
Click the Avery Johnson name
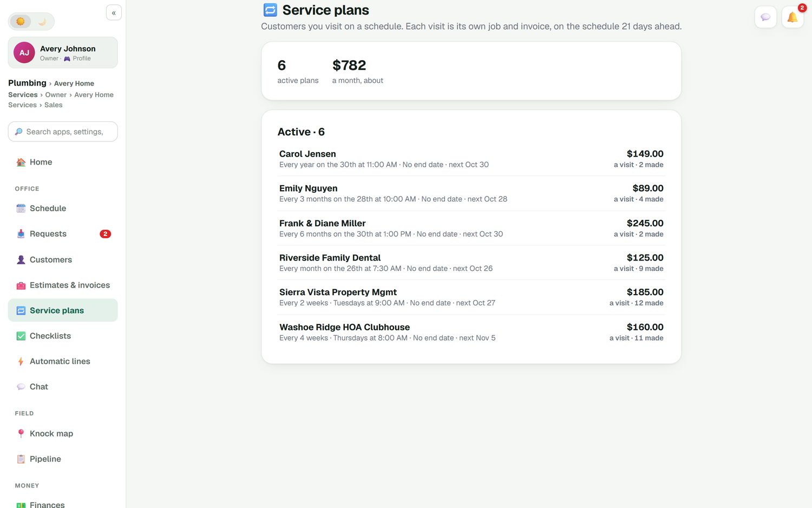[x=68, y=49]
